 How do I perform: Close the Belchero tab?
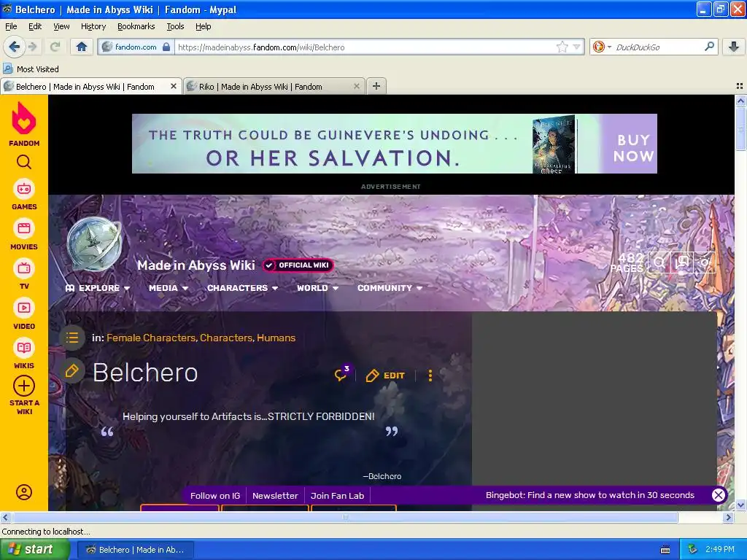pos(174,86)
